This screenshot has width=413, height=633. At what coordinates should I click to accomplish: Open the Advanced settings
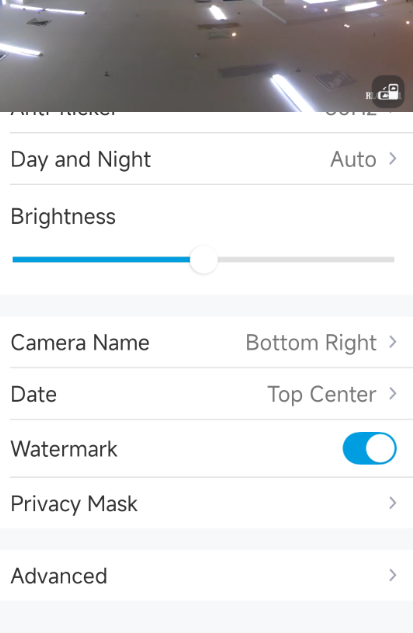pyautogui.click(x=206, y=575)
